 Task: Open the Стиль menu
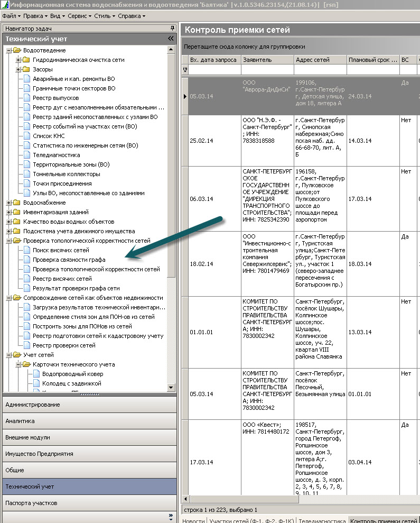click(104, 16)
